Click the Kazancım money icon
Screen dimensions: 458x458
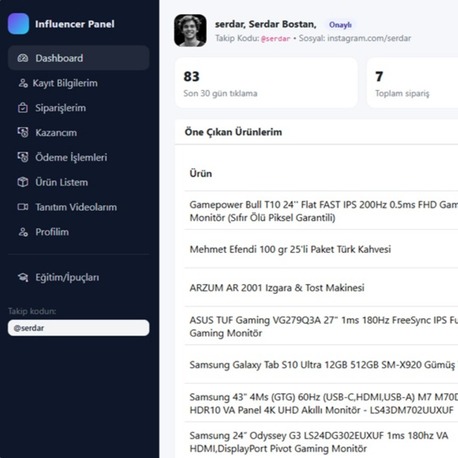point(23,132)
